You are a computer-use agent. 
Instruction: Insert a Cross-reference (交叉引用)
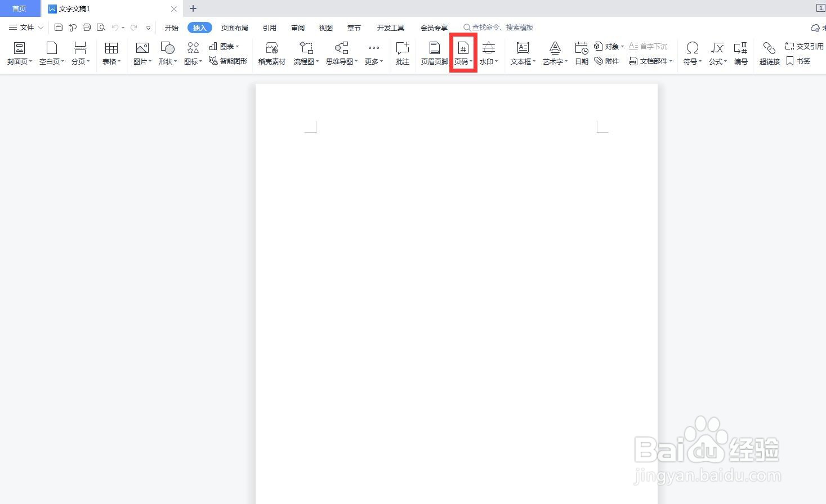pos(805,46)
